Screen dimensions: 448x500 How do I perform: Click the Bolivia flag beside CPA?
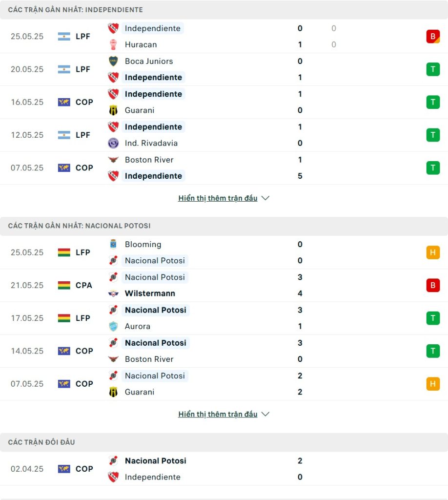[64, 285]
